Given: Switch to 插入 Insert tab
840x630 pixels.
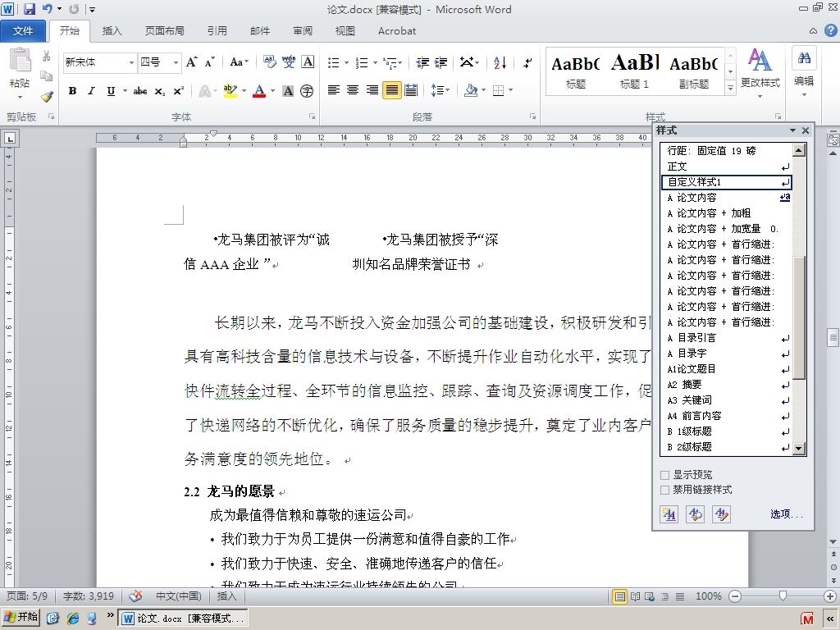Looking at the screenshot, I should coord(112,31).
